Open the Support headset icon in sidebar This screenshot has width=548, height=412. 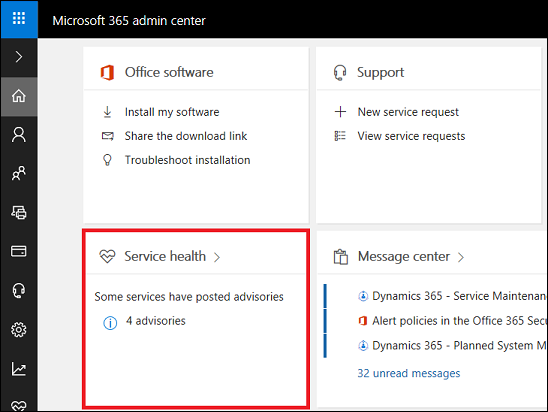(19, 290)
